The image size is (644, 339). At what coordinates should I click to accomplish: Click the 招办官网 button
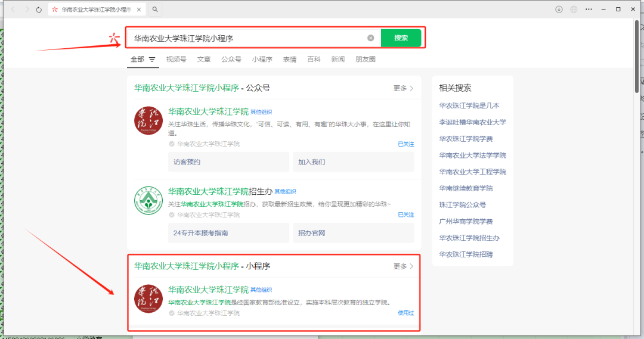[353, 233]
